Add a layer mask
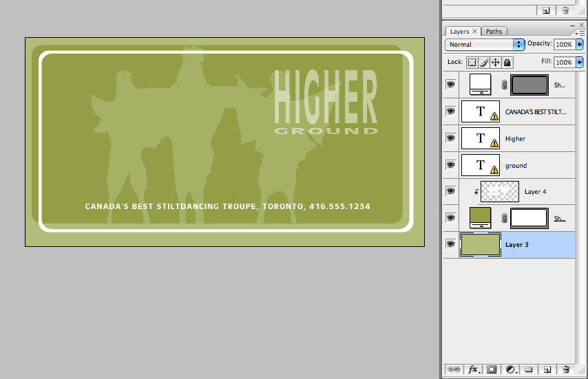The image size is (588, 379). pyautogui.click(x=492, y=369)
